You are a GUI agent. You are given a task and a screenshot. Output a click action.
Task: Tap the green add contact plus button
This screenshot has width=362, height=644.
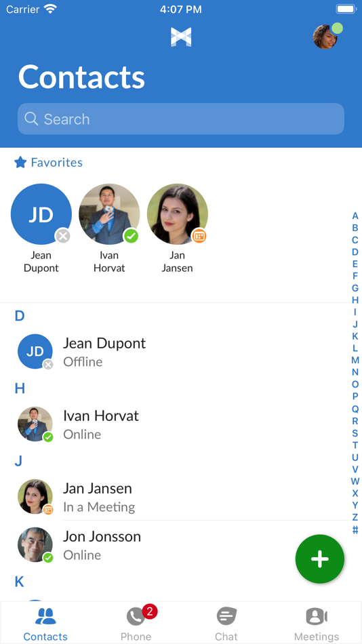pyautogui.click(x=320, y=559)
